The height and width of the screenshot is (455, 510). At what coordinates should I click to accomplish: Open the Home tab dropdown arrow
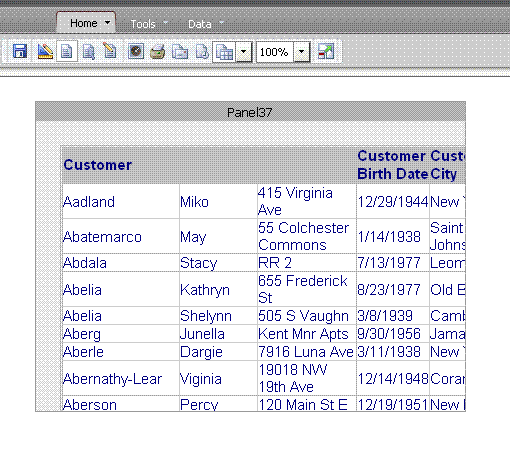(x=107, y=23)
